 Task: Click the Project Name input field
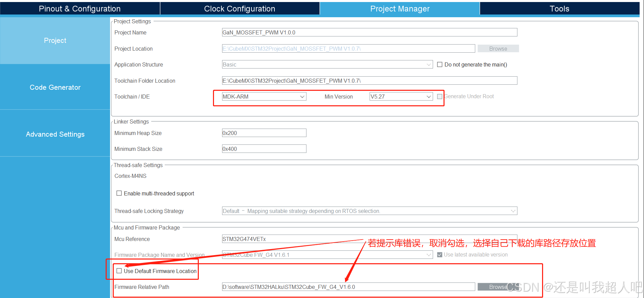(370, 32)
